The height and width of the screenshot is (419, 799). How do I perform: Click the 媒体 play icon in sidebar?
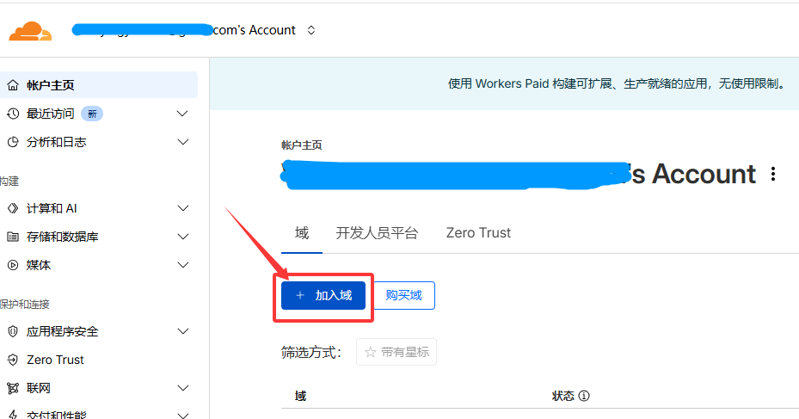pyautogui.click(x=13, y=265)
